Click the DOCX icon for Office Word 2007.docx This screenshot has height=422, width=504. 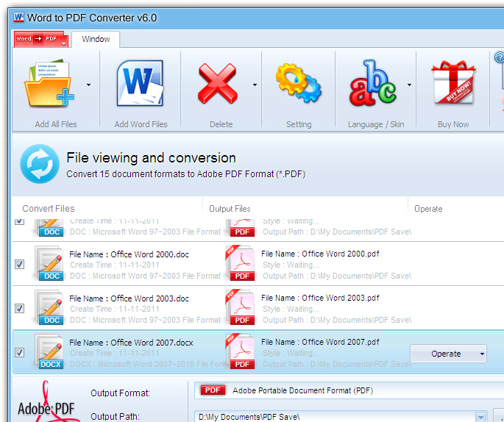click(x=49, y=352)
